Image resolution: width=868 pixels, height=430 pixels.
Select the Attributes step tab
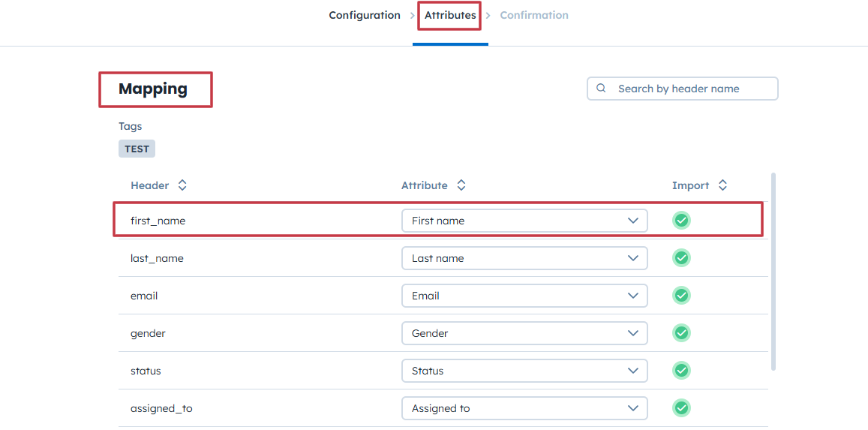450,15
